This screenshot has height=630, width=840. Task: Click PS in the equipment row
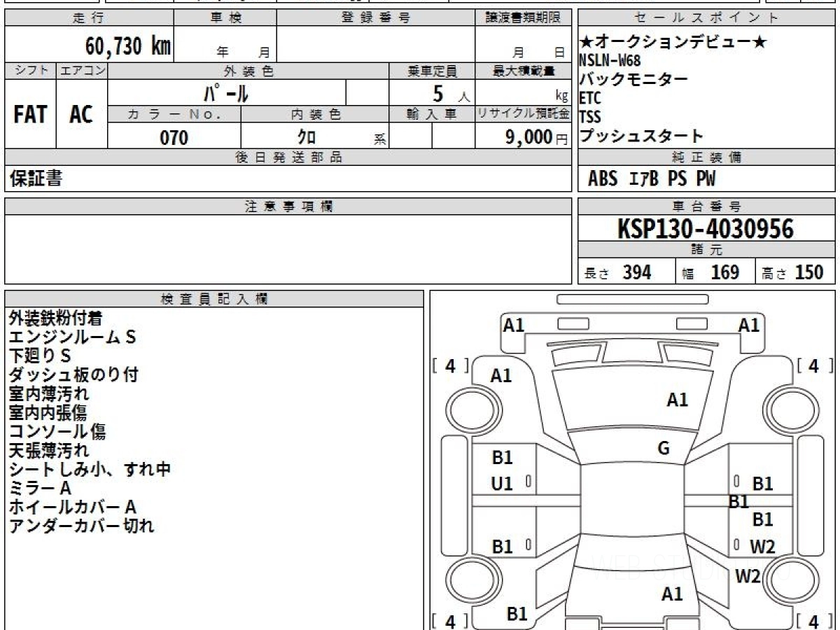(x=677, y=179)
